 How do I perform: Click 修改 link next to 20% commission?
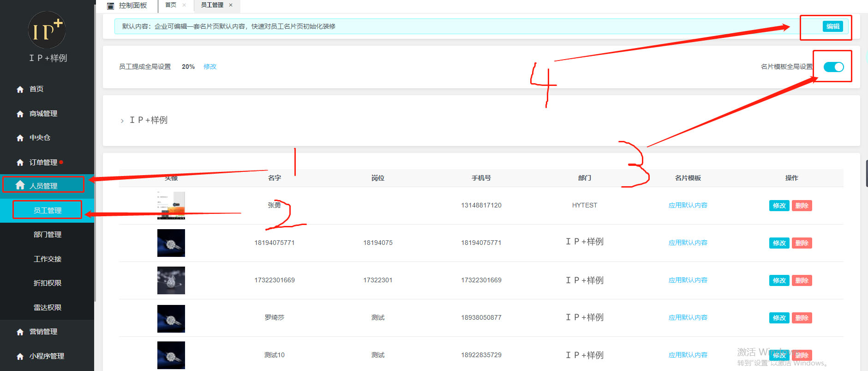pyautogui.click(x=210, y=67)
